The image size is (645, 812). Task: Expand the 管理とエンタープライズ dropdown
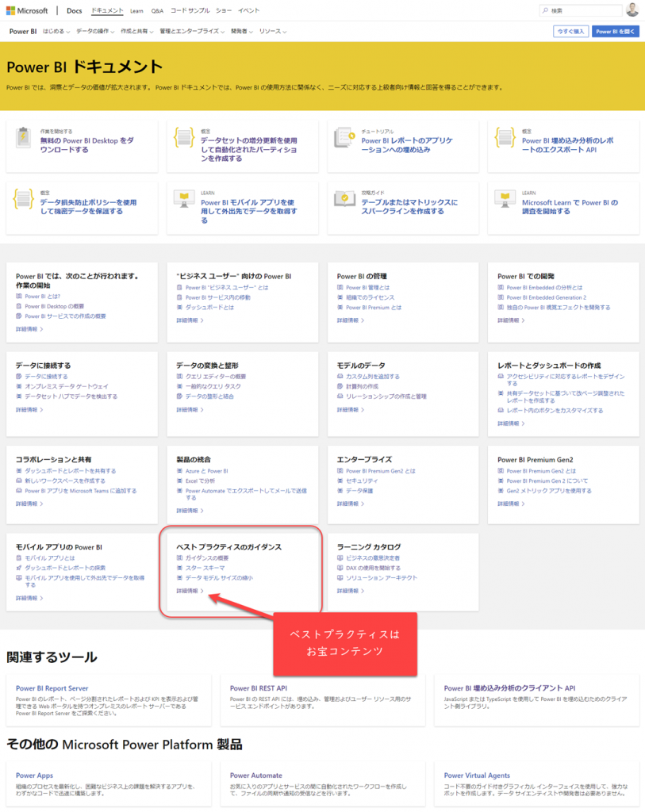click(x=192, y=32)
